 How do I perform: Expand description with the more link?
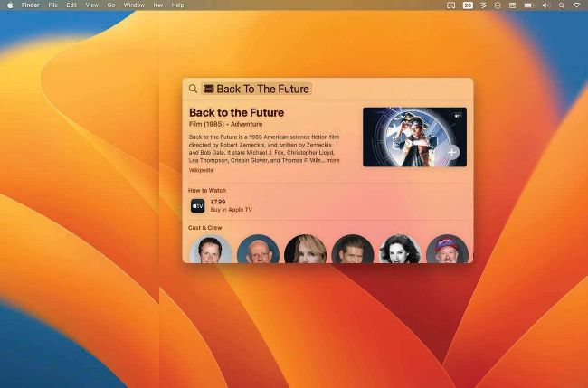pos(333,160)
